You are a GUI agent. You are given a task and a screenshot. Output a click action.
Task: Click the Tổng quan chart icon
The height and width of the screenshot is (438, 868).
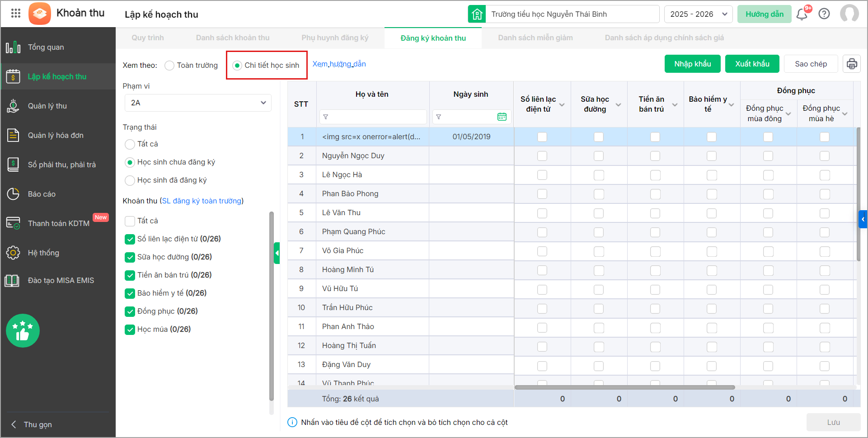click(x=13, y=47)
